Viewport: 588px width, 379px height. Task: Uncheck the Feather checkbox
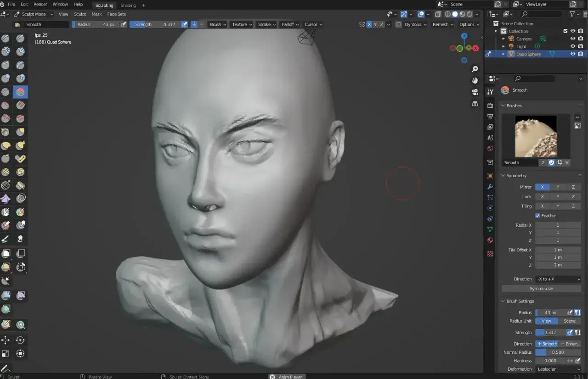coord(537,216)
